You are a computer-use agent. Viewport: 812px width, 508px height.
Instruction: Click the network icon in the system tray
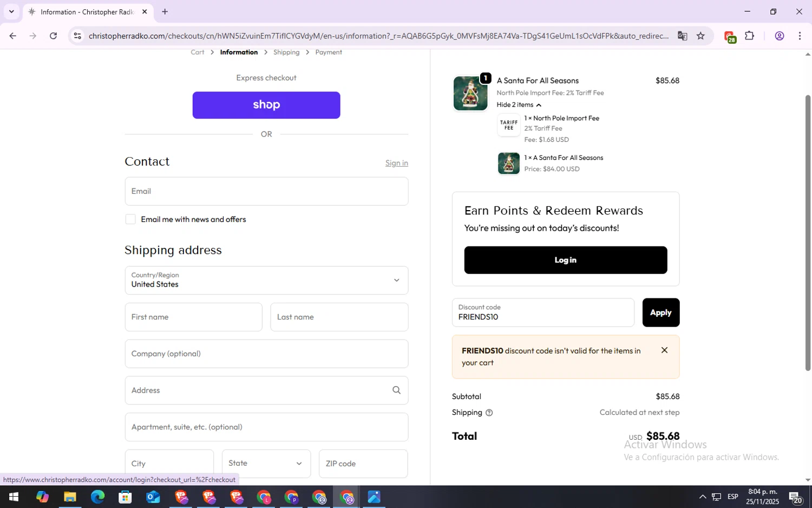[716, 497]
